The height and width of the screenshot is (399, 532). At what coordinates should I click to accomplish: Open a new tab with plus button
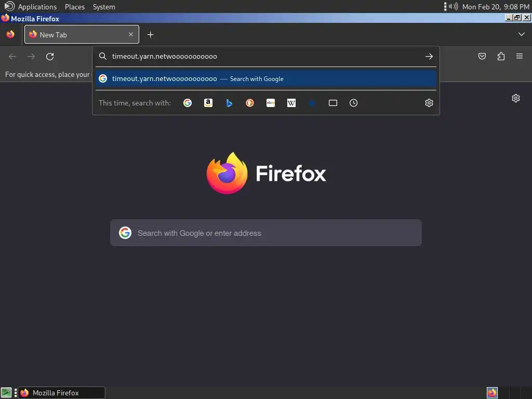pos(150,35)
